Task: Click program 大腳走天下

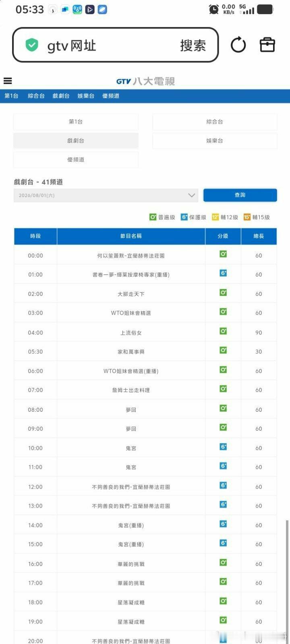Action: click(x=131, y=294)
